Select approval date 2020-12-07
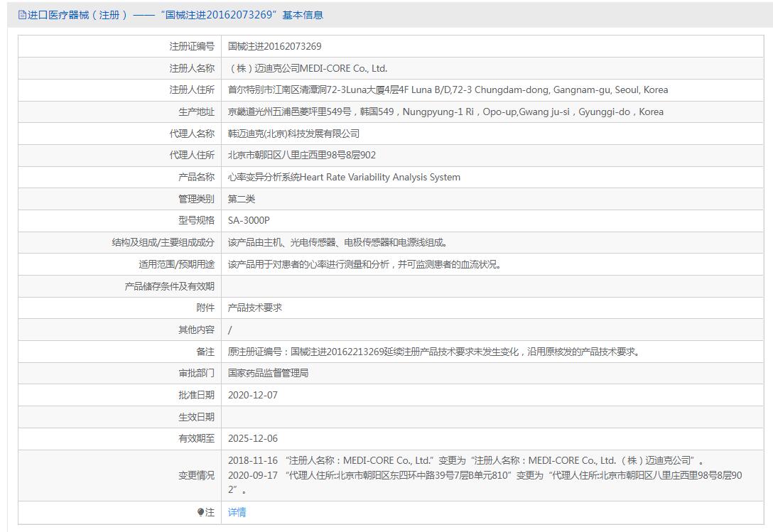 [253, 395]
